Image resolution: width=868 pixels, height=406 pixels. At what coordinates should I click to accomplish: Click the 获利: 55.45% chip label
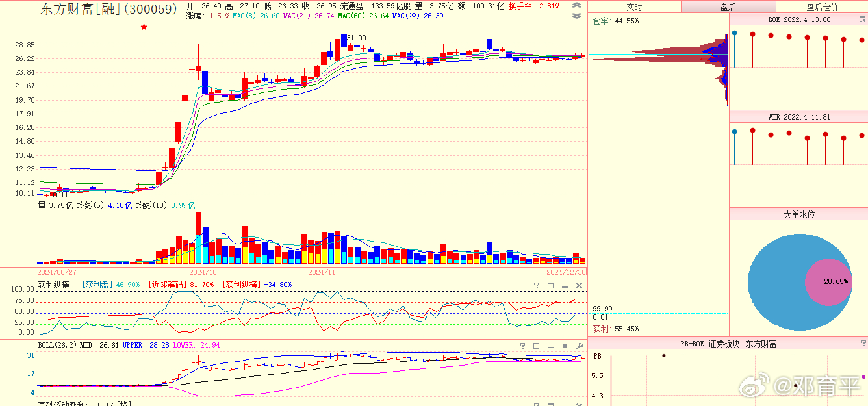point(615,329)
